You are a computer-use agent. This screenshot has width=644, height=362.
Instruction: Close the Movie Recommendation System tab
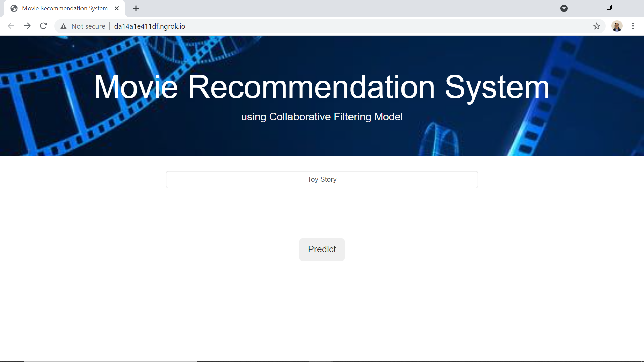(x=117, y=8)
